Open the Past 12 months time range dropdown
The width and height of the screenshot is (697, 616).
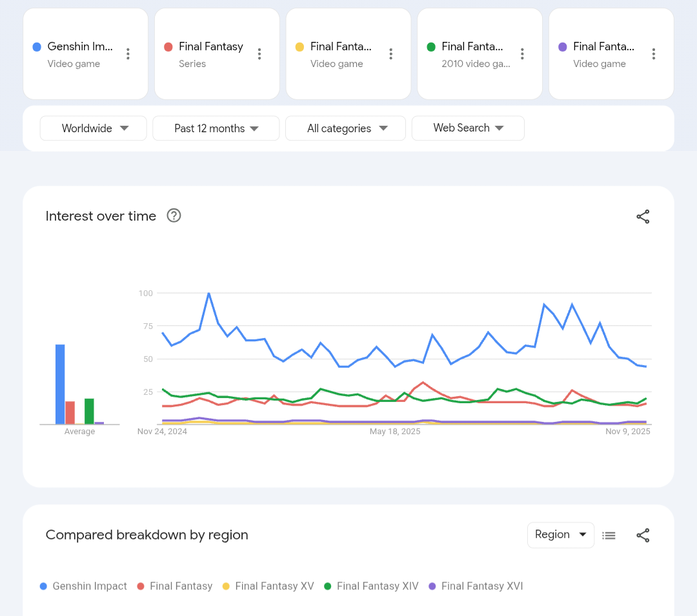pyautogui.click(x=216, y=128)
